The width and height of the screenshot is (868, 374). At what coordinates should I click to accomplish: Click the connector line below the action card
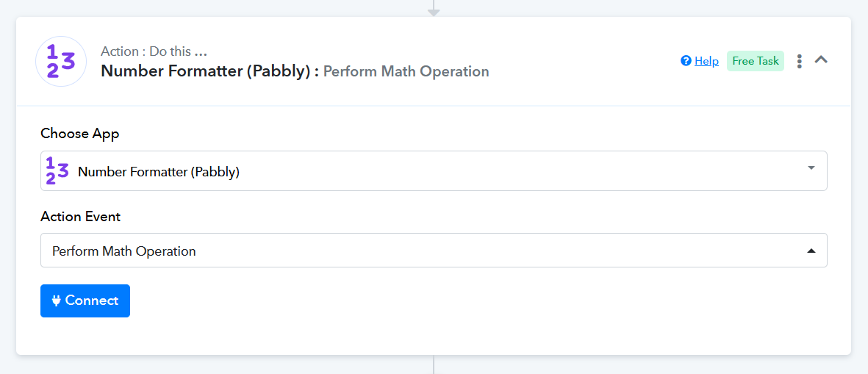point(434,364)
